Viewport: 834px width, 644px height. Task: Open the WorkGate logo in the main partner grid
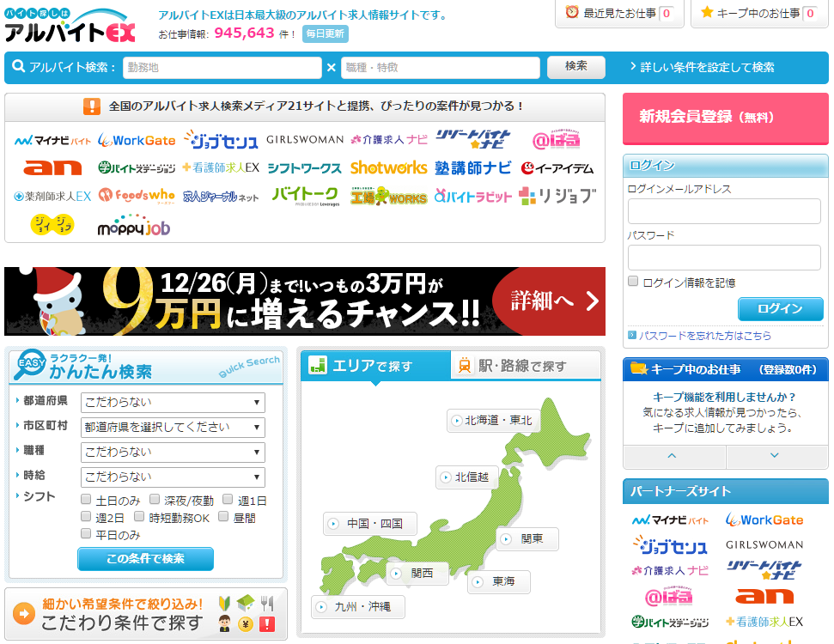137,141
